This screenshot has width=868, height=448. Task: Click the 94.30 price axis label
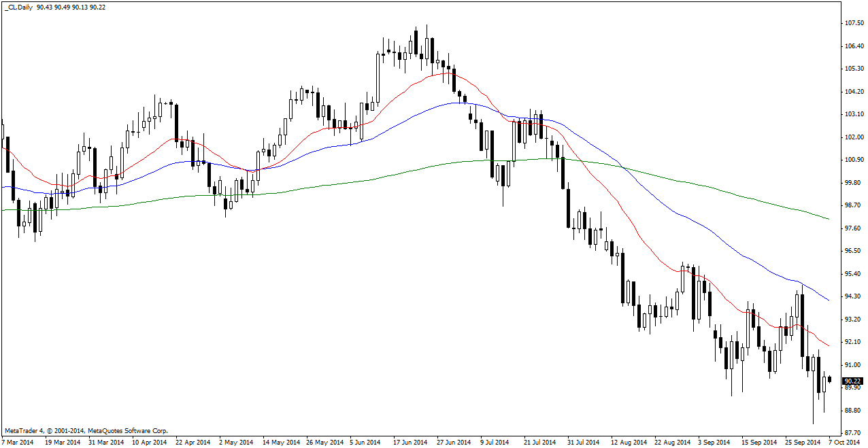click(x=854, y=296)
